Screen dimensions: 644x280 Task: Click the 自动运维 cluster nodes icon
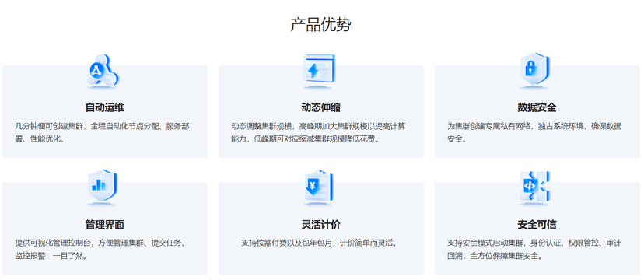pos(103,71)
